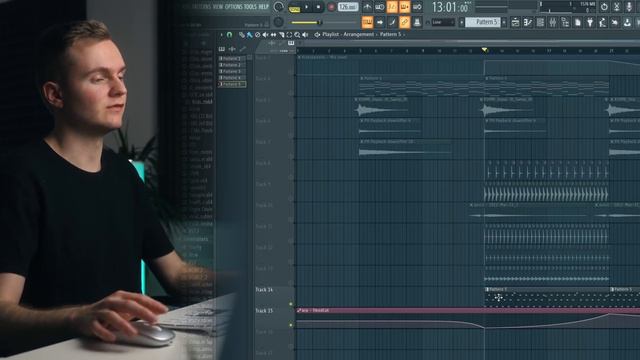640x360 pixels.
Task: Select the playlist Draw pencil tool
Action: [242, 35]
